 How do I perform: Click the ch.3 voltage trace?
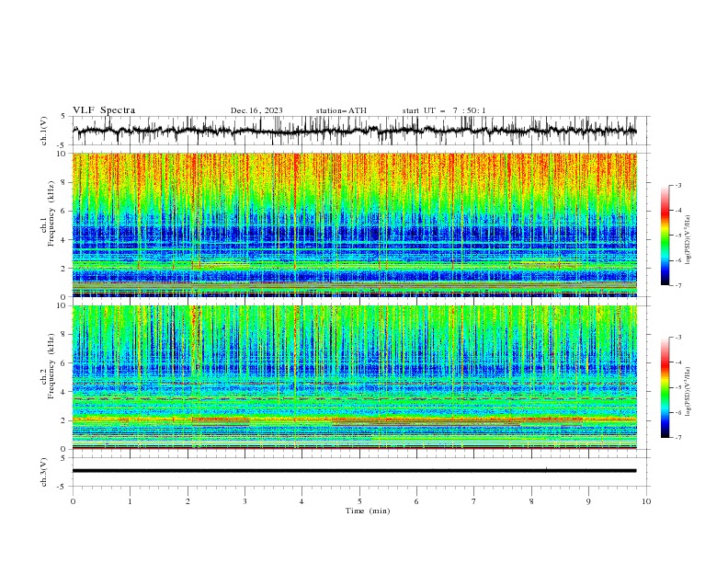pyautogui.click(x=354, y=471)
